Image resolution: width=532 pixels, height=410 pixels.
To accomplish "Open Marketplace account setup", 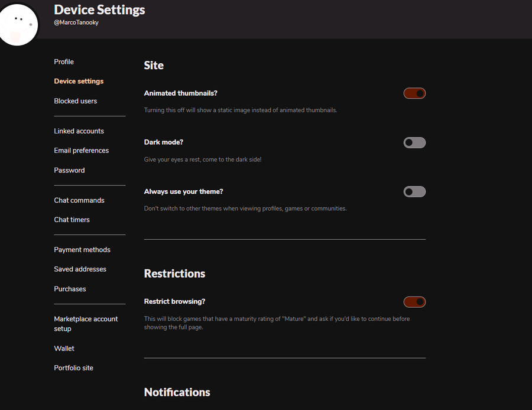I will pos(86,324).
